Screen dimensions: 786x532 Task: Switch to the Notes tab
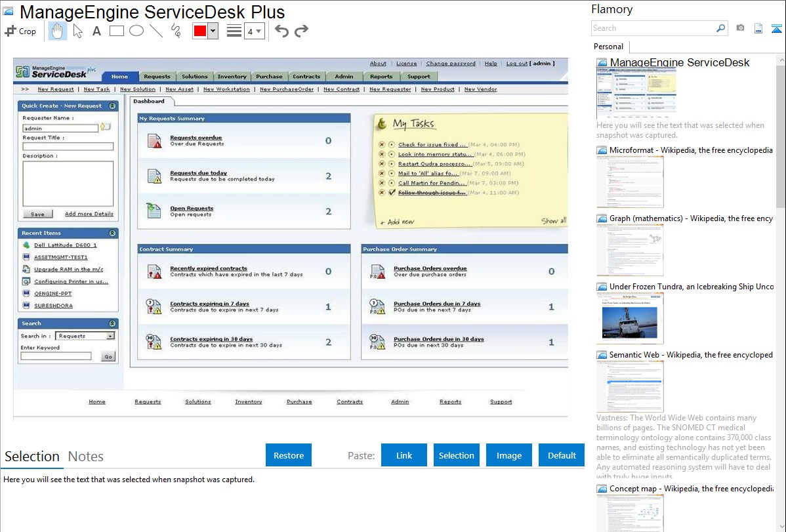click(86, 457)
